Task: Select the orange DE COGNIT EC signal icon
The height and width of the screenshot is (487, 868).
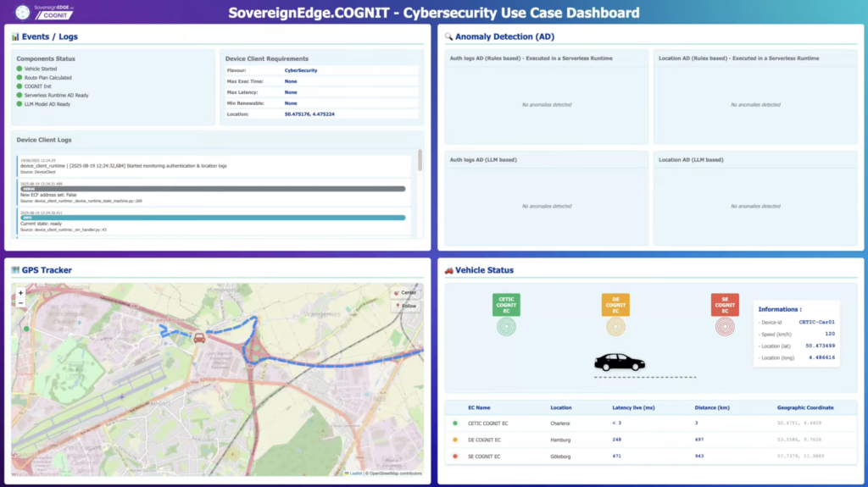Action: click(615, 327)
